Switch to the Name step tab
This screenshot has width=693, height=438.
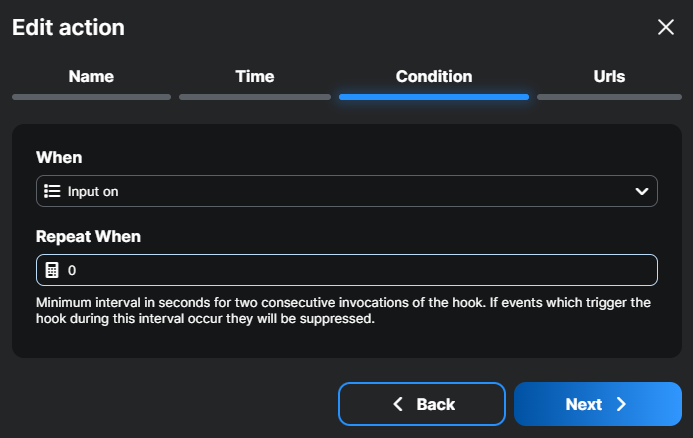pos(91,76)
